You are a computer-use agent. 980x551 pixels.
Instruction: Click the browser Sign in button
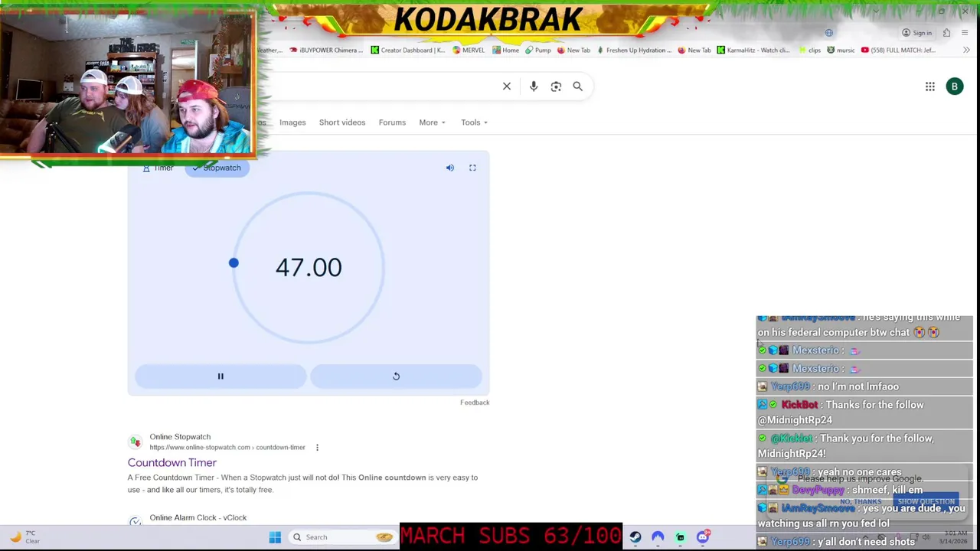(916, 33)
